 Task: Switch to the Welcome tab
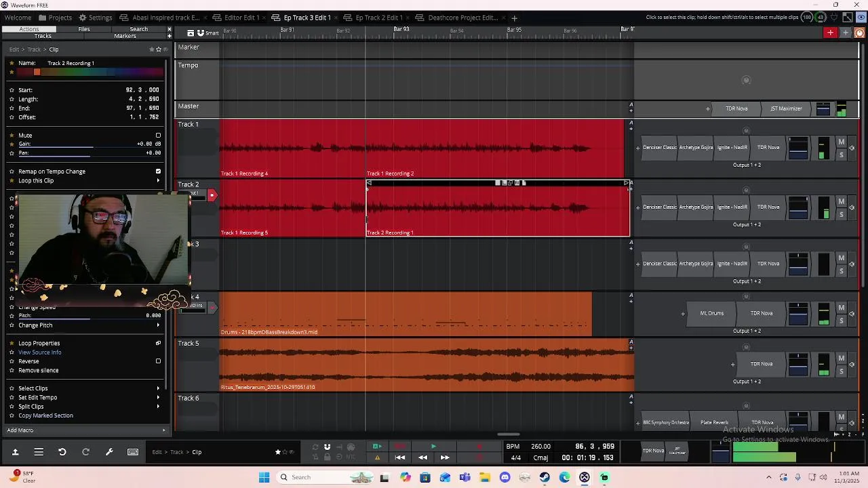click(x=18, y=18)
